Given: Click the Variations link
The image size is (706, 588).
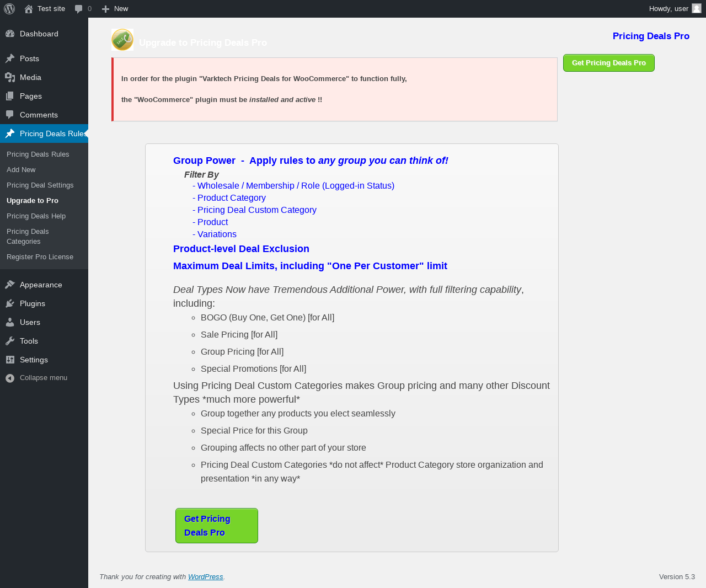Looking at the screenshot, I should (x=217, y=234).
